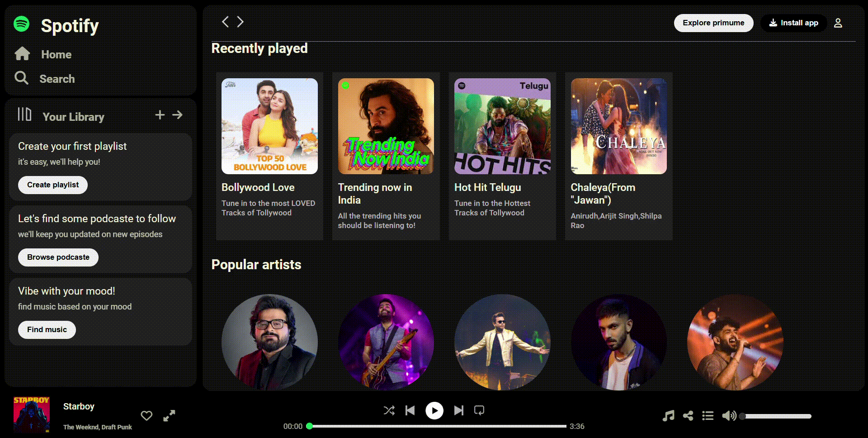Click Let's find some podcaste to follow
This screenshot has height=438, width=868.
(x=97, y=219)
